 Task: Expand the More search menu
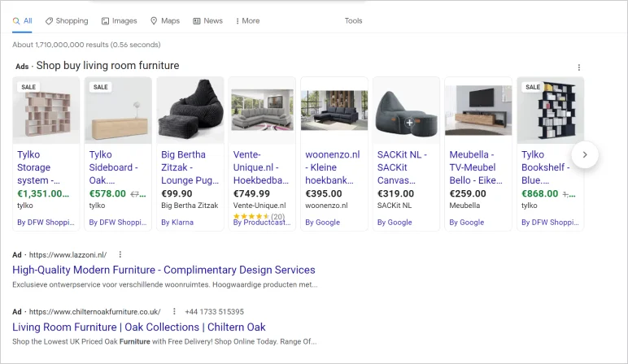click(x=247, y=21)
